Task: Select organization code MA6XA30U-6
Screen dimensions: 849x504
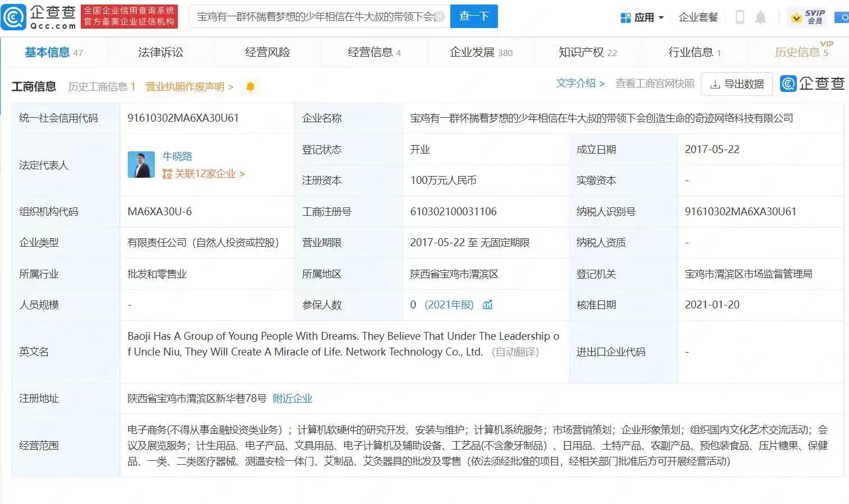Action: [x=160, y=212]
